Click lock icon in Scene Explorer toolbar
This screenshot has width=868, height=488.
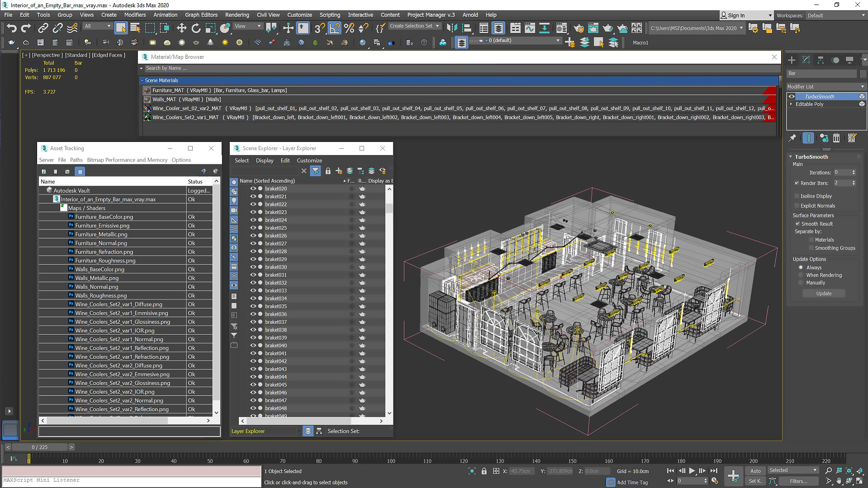tap(328, 171)
